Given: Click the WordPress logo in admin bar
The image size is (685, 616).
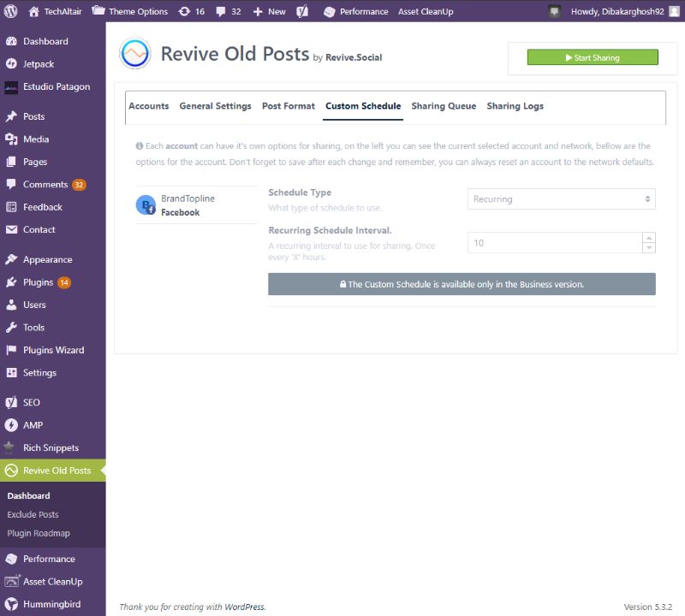Looking at the screenshot, I should click(x=10, y=11).
